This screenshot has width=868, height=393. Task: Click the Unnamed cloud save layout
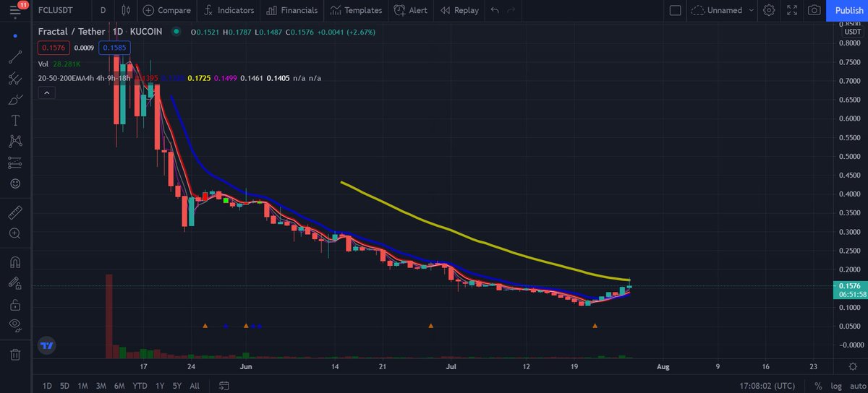[x=716, y=10]
